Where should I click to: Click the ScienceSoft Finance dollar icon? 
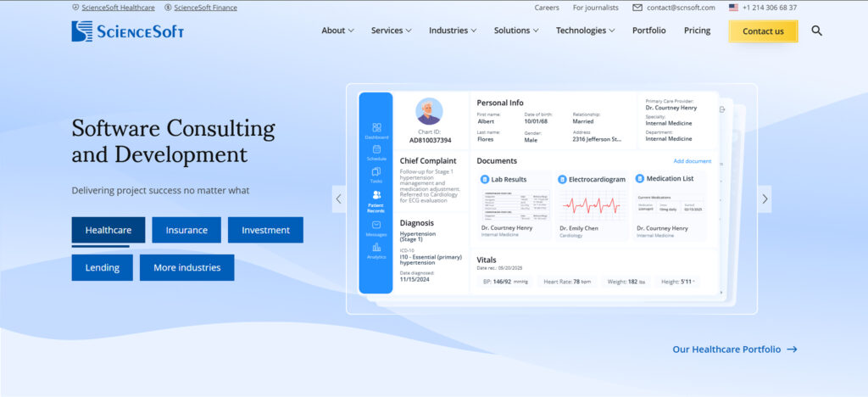coord(168,8)
